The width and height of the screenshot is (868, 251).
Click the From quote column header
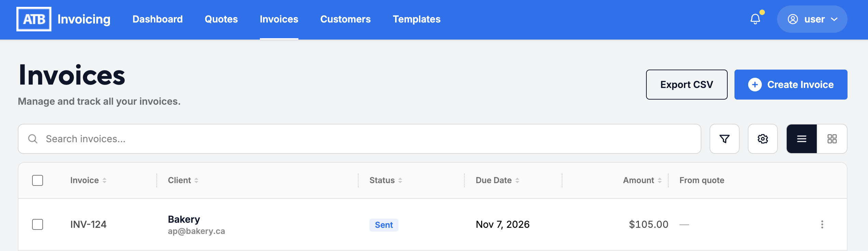[702, 180]
